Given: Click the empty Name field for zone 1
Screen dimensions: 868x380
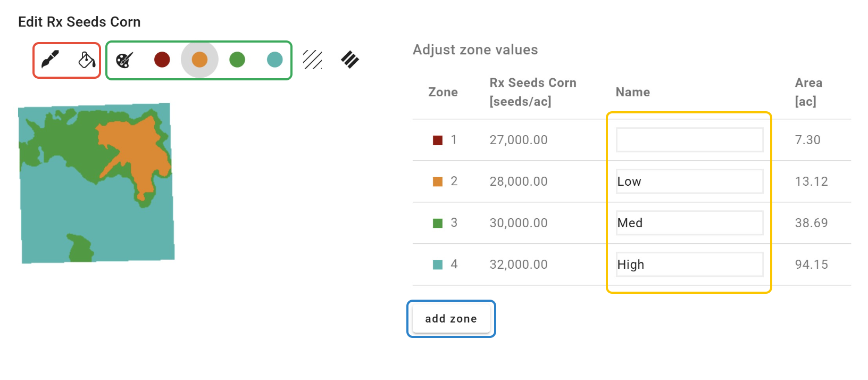Looking at the screenshot, I should coord(689,140).
